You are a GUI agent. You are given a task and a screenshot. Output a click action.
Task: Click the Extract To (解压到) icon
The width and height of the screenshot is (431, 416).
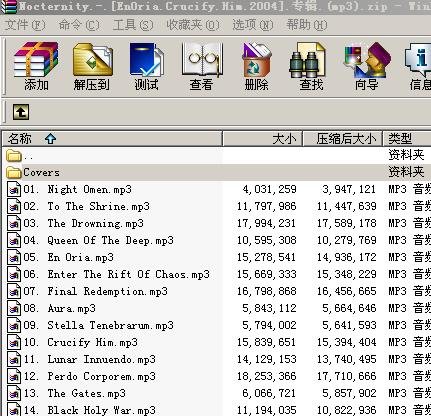pyautogui.click(x=92, y=66)
